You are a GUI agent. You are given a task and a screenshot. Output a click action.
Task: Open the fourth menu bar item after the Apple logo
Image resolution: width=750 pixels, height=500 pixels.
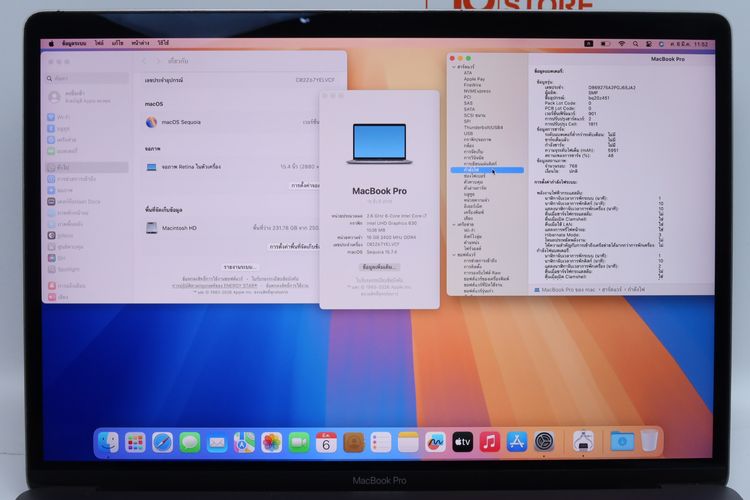140,44
